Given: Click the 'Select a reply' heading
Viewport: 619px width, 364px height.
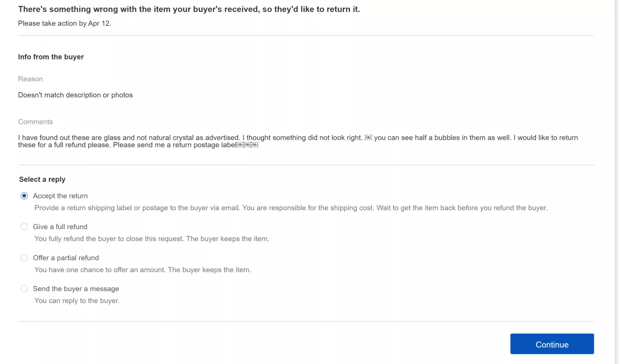Looking at the screenshot, I should point(42,179).
